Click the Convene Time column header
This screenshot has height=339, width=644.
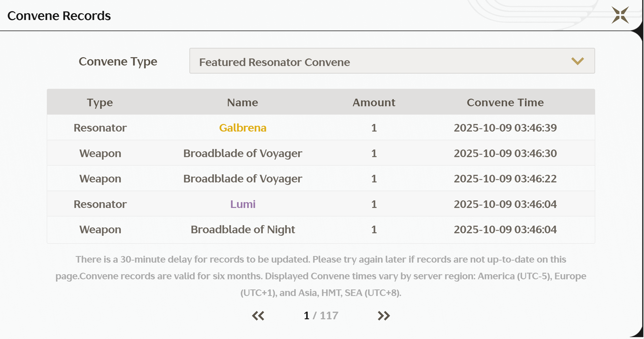[505, 102]
